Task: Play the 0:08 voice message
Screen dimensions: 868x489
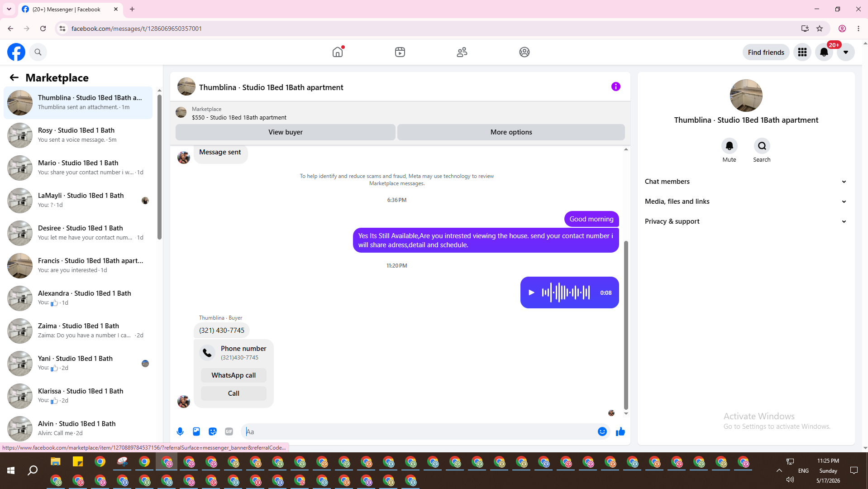Action: coord(532,292)
